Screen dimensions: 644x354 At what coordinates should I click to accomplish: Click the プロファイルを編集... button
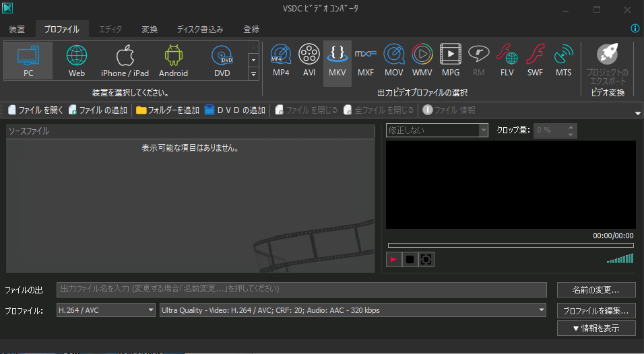[596, 310]
